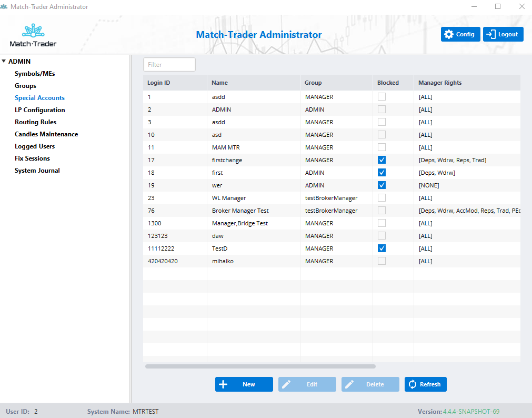
Task: Click the gear icon in Config button
Action: point(448,34)
